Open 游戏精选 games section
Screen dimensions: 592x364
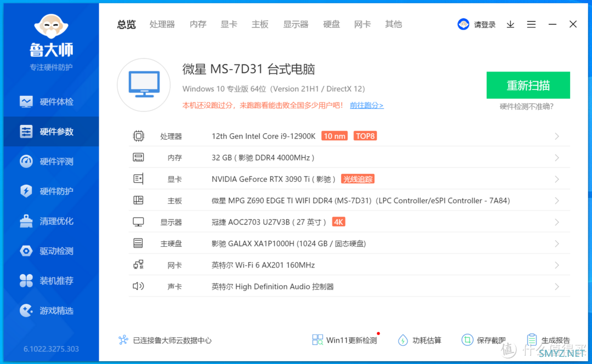[x=52, y=310]
